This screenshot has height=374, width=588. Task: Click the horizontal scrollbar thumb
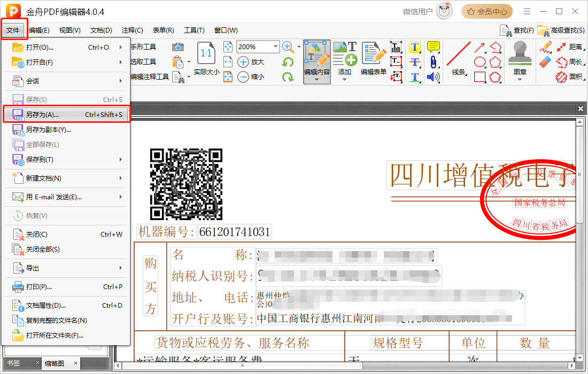tap(242, 365)
